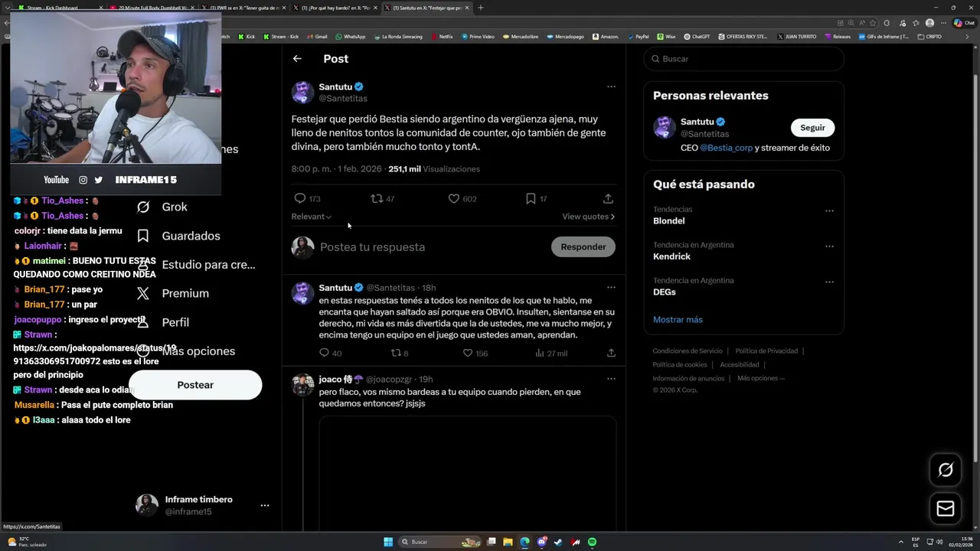This screenshot has width=980, height=551.
Task: Open Spotify from the Windows taskbar
Action: click(592, 542)
